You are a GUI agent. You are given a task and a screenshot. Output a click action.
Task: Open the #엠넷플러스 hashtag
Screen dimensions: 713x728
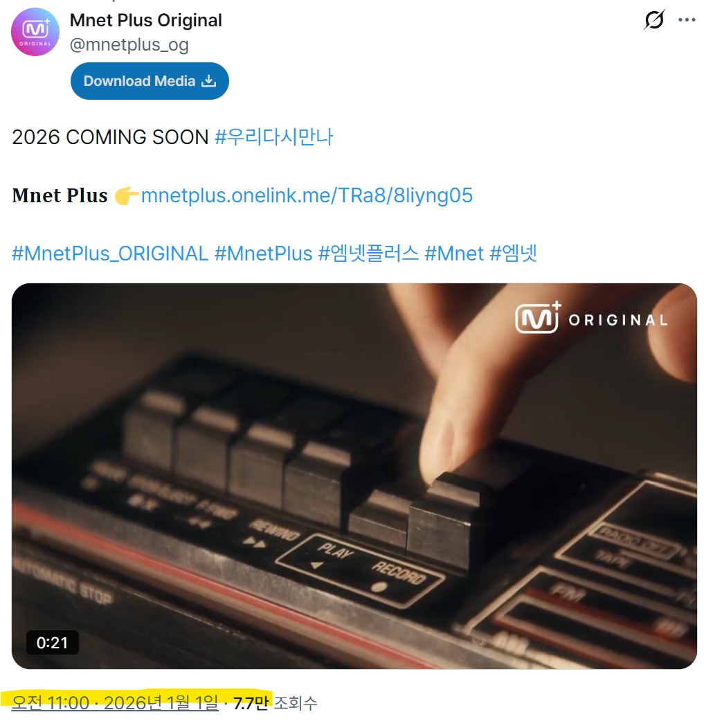[x=368, y=254]
